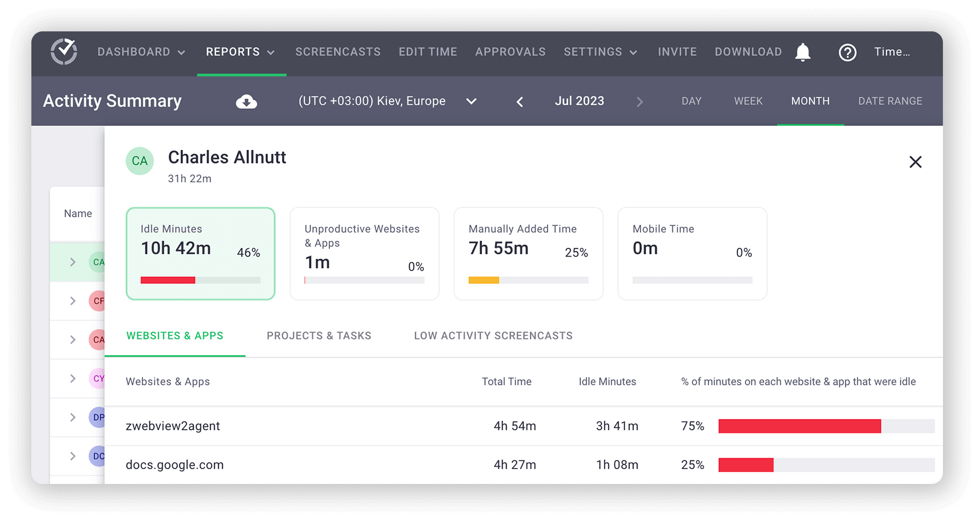Close the Charles Allnutt detail panel
The height and width of the screenshot is (521, 980).
[916, 162]
